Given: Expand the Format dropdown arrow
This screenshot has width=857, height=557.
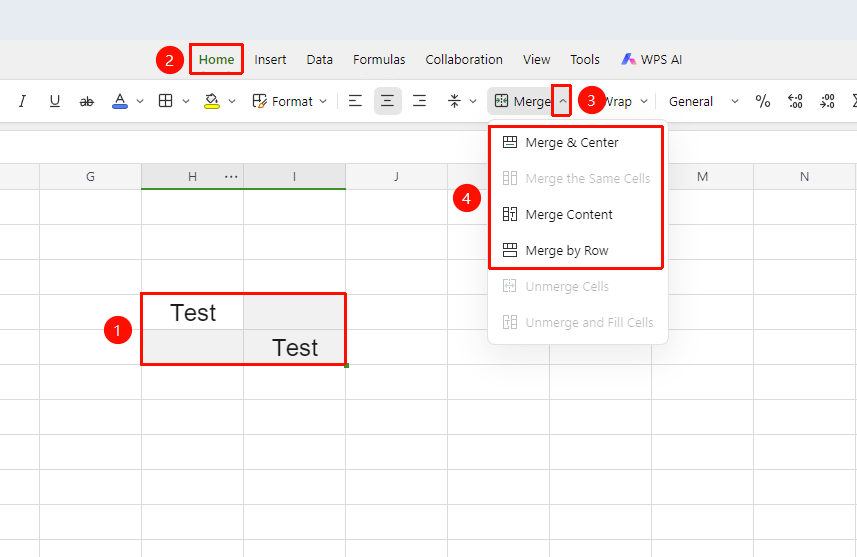Looking at the screenshot, I should [x=323, y=101].
